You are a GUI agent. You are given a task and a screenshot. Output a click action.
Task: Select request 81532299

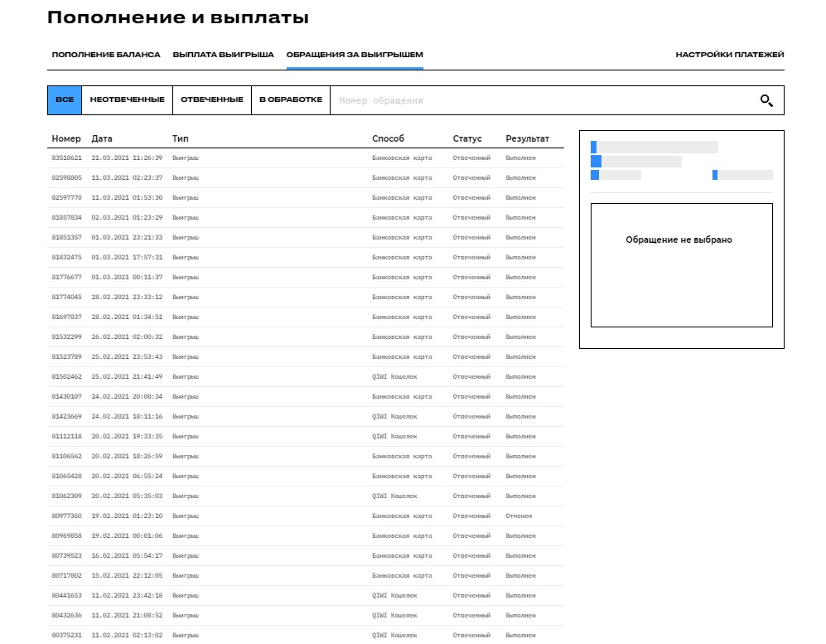pyautogui.click(x=306, y=337)
